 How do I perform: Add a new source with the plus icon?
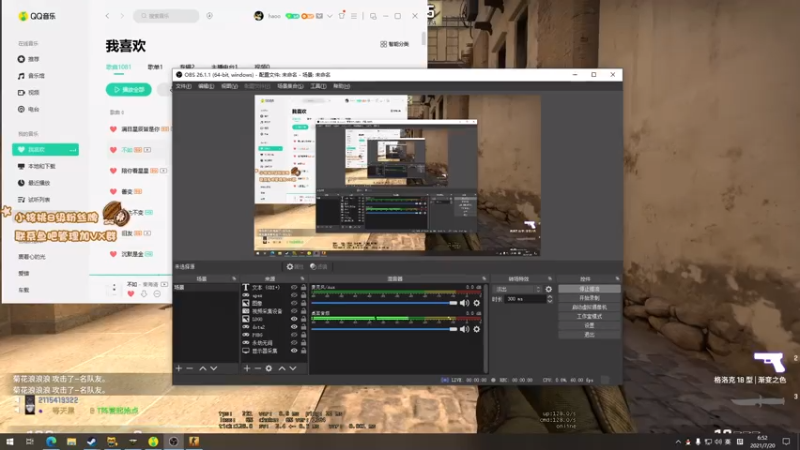(x=247, y=368)
